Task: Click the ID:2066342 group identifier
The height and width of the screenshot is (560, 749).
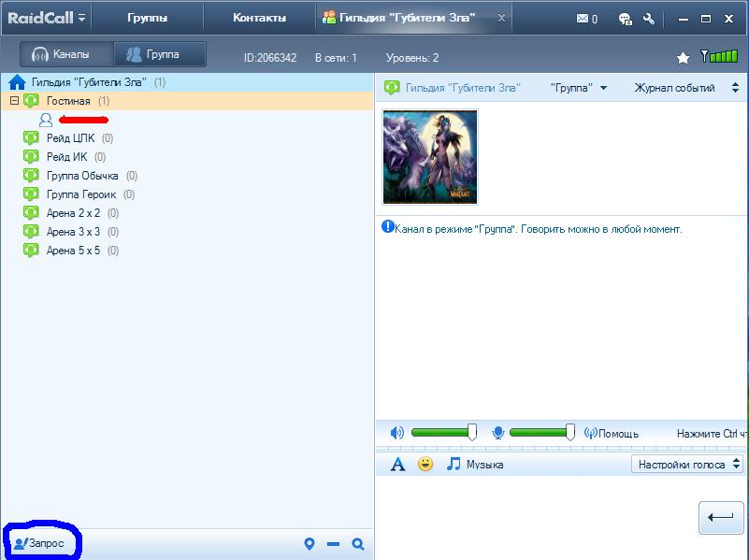Action: (270, 58)
